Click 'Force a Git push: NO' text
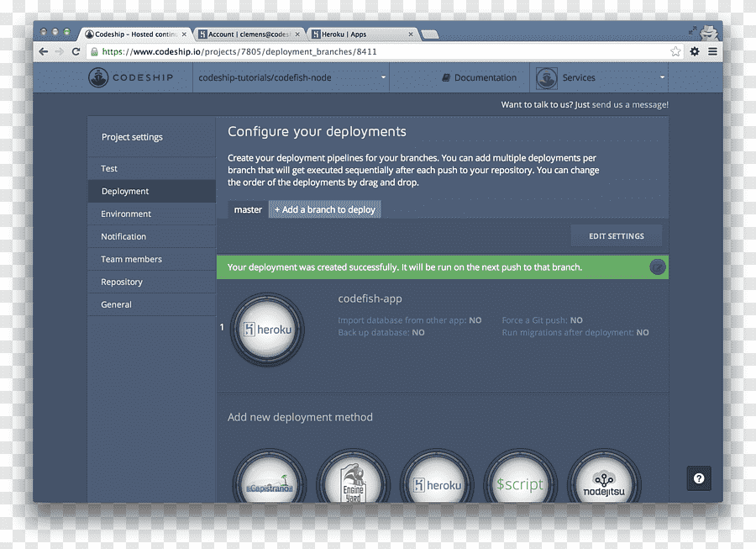Screen dimensions: 756x549 [542, 319]
